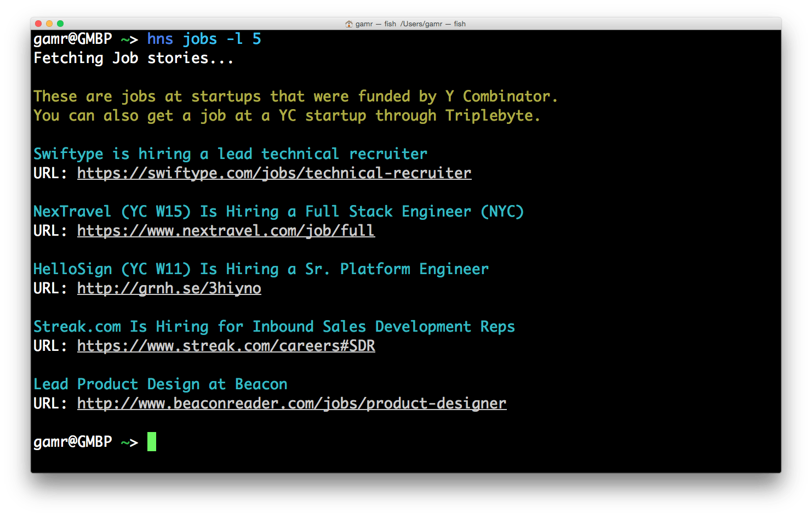The height and width of the screenshot is (517, 812).
Task: Click the 'Swiftype is hiring a lead technical recruiter' title
Action: pyautogui.click(x=231, y=154)
